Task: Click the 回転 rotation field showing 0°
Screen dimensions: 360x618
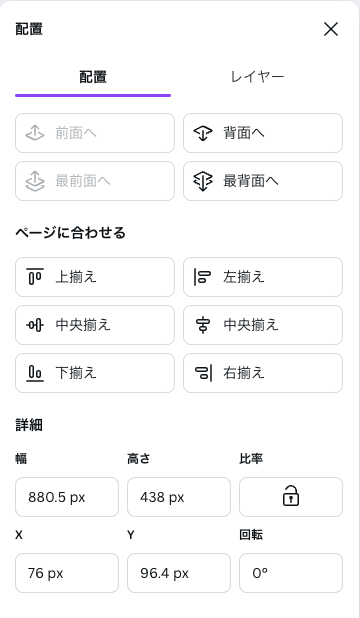Action: pos(291,573)
